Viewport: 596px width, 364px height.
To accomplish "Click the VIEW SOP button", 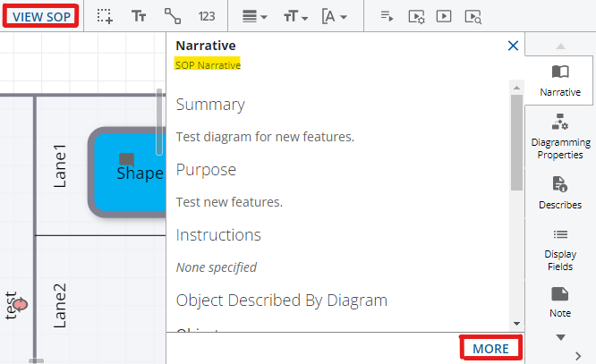I will pyautogui.click(x=39, y=16).
